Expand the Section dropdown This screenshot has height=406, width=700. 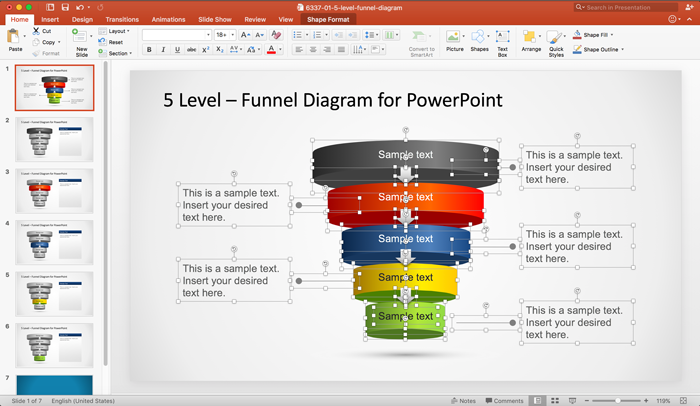130,53
